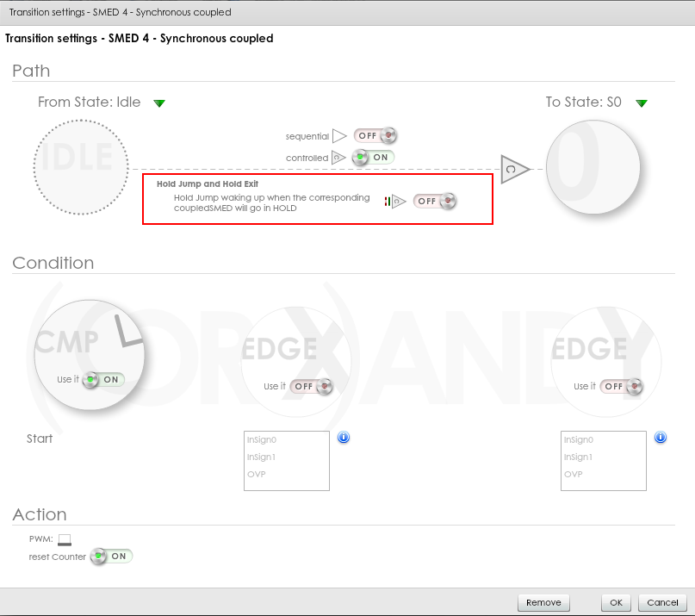Enable middle EDGE 'Use it' switch
The width and height of the screenshot is (695, 616).
click(x=311, y=386)
